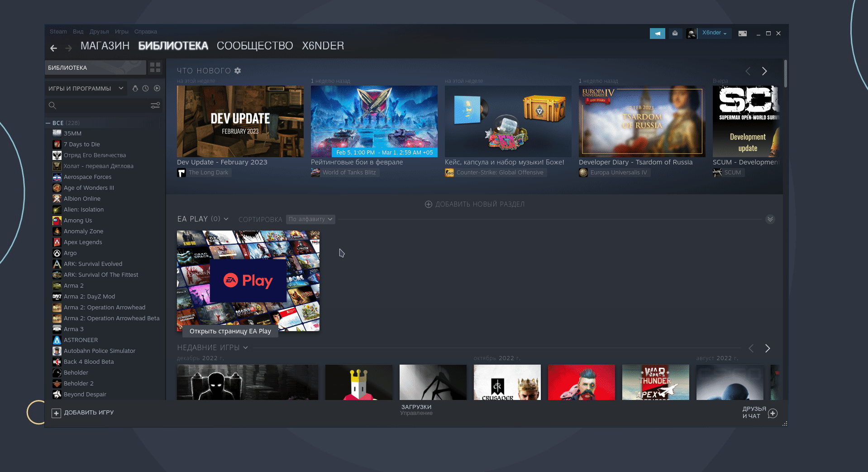
Task: Go back with the navigation back arrow
Action: point(53,48)
